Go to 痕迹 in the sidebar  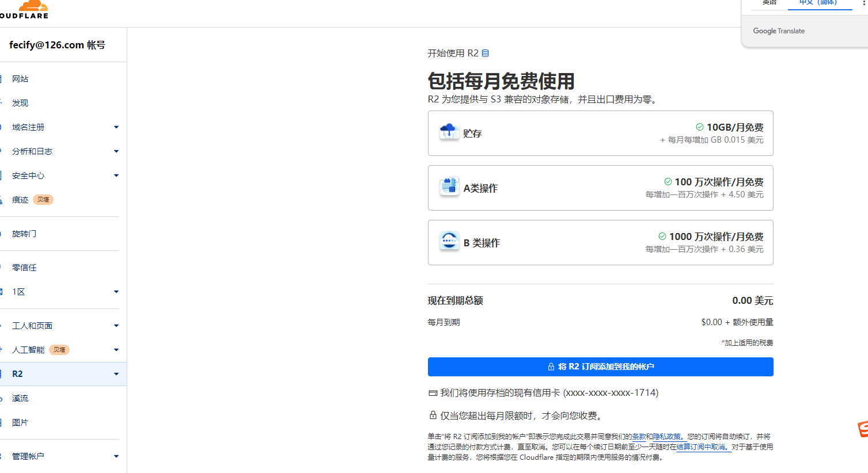(20, 200)
